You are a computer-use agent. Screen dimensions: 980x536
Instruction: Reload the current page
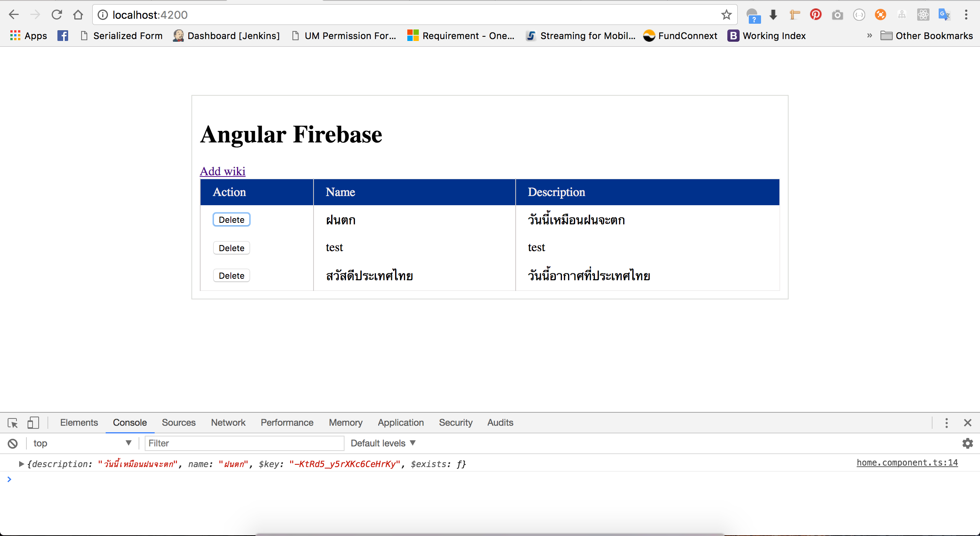[57, 15]
